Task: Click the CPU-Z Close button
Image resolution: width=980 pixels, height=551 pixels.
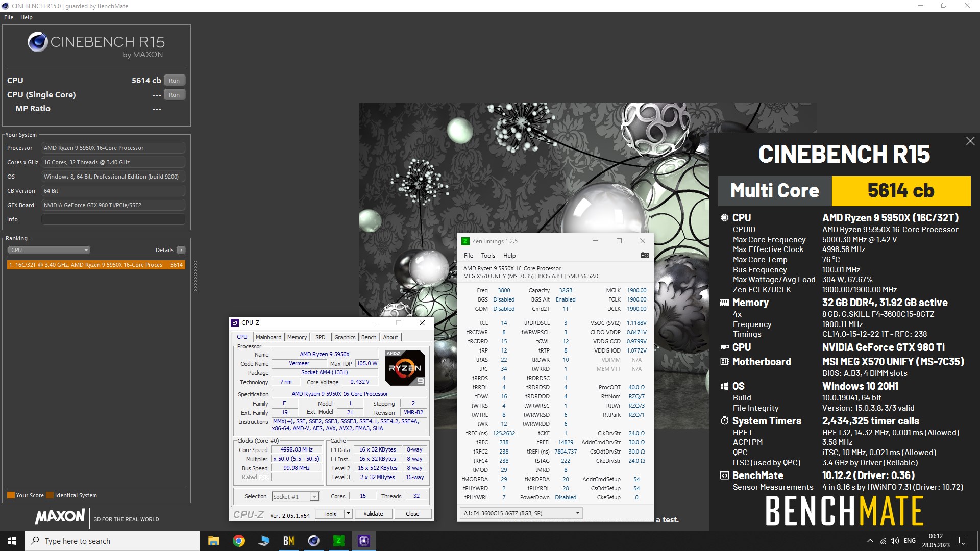Action: pyautogui.click(x=412, y=514)
